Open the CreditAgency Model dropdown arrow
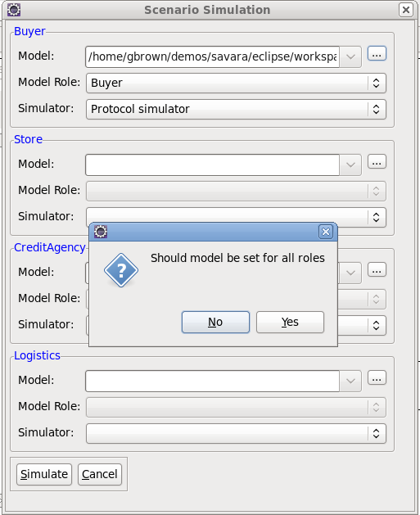This screenshot has height=515, width=420. (350, 273)
